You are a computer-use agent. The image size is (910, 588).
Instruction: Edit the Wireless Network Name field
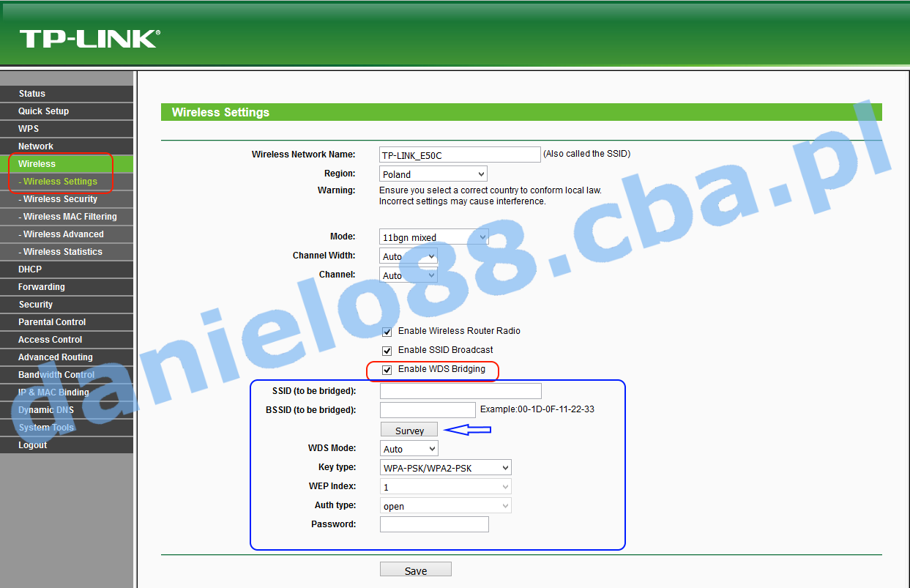coord(460,155)
